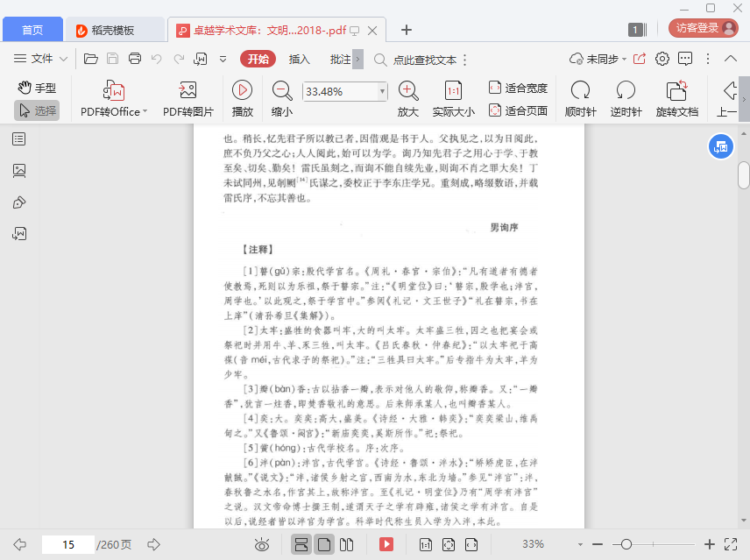Expand more ribbon tabs arrow
Screen dimensions: 750x560
point(357,60)
